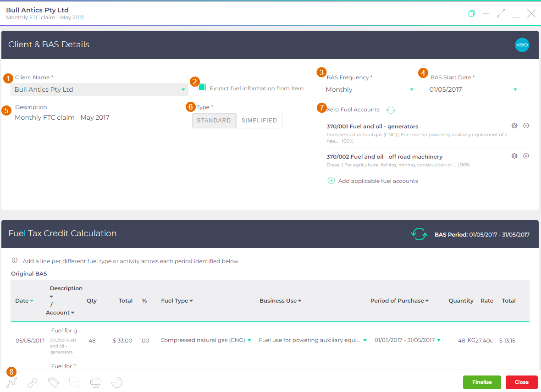541x392 pixels.
Task: Click the red Close button
Action: [521, 382]
